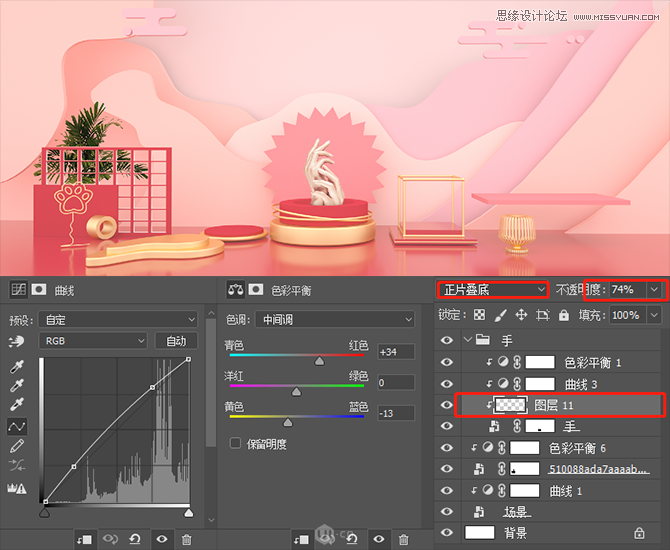The width and height of the screenshot is (670, 550).
Task: Enable lock position with the move icon
Action: (520, 315)
